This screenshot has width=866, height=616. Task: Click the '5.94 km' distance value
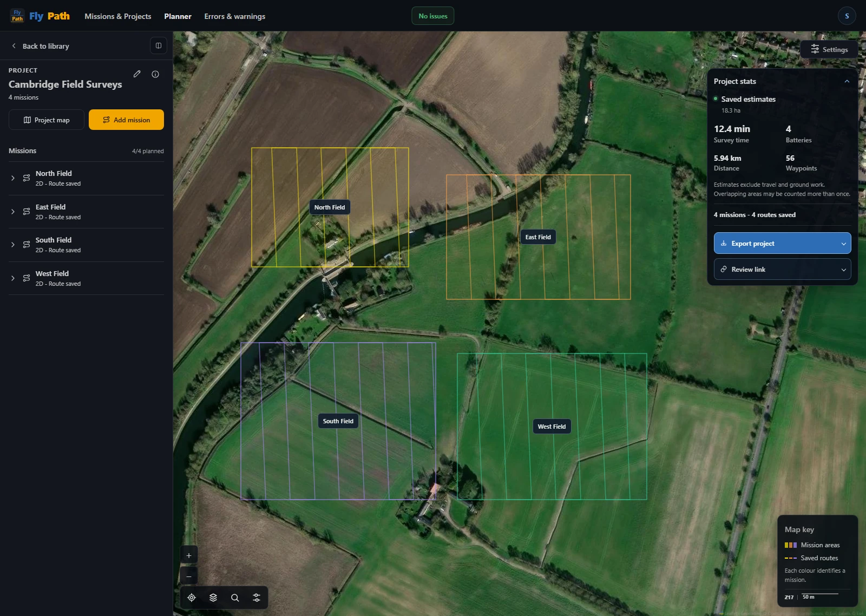click(727, 158)
